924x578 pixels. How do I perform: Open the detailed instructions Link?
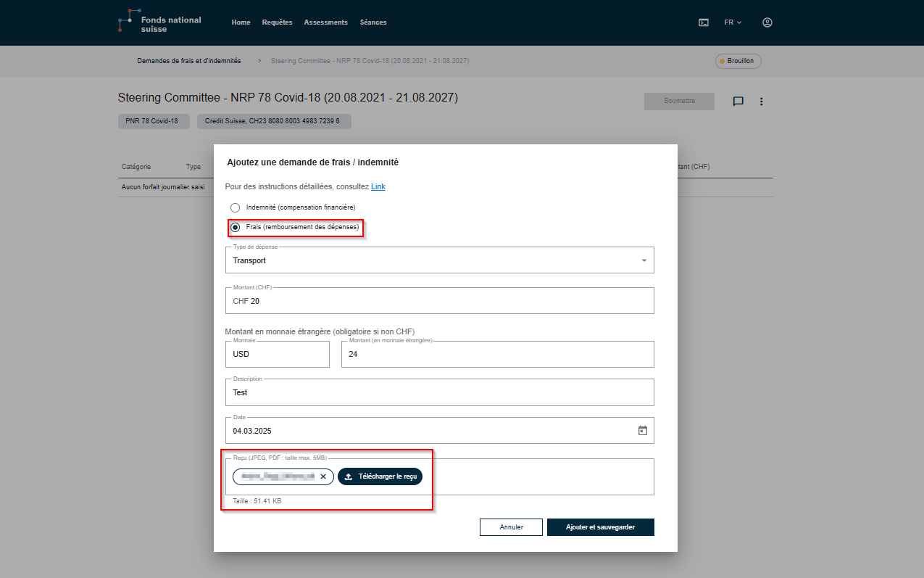click(378, 186)
